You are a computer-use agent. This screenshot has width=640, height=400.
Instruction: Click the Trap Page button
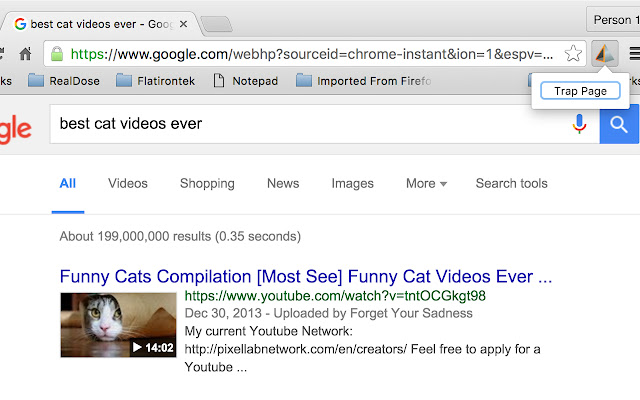tap(580, 91)
